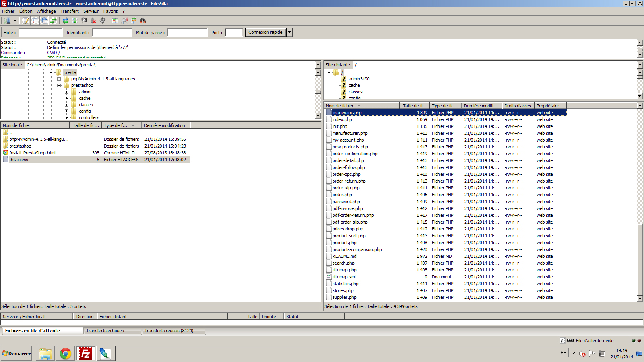This screenshot has height=362, width=644.
Task: Sort local list by Dernière modification
Action: coord(166,125)
